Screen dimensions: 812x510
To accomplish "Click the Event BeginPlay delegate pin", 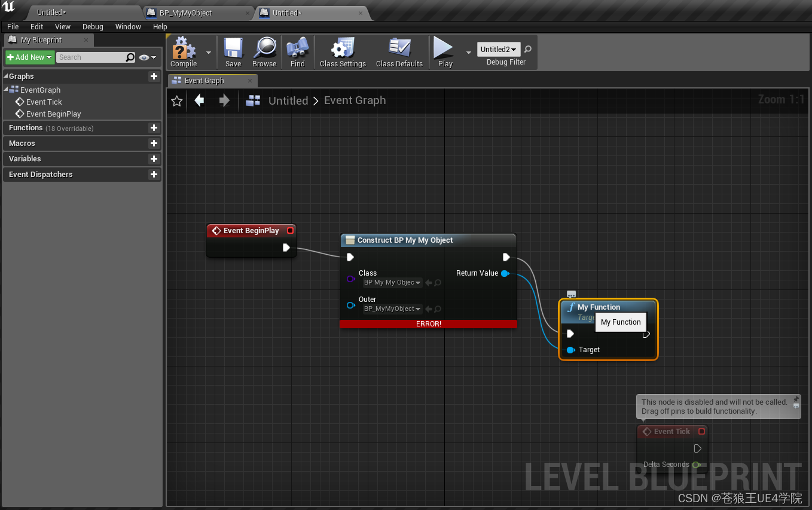I will pos(291,231).
